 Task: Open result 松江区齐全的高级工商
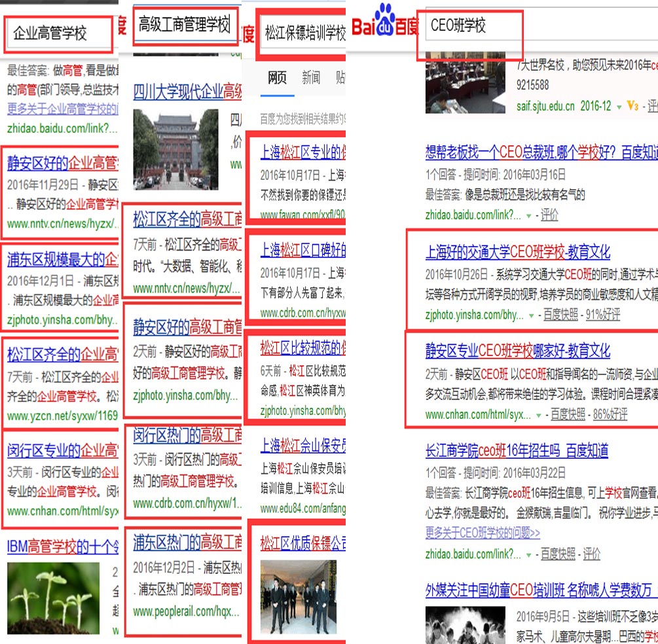(x=187, y=219)
